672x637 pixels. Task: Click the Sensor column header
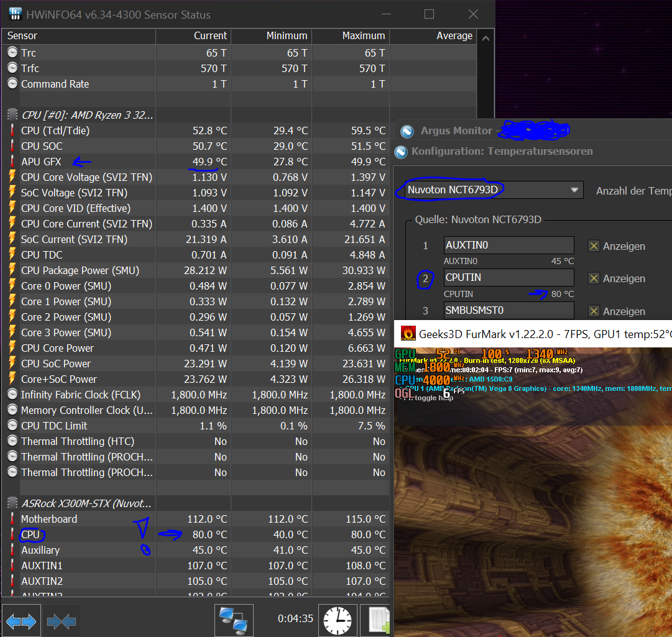pyautogui.click(x=79, y=36)
